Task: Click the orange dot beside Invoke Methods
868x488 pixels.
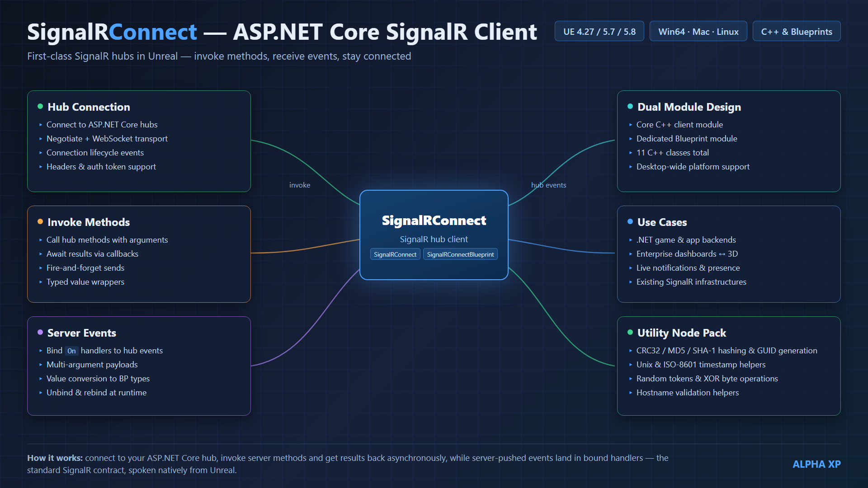Action: [40, 221]
